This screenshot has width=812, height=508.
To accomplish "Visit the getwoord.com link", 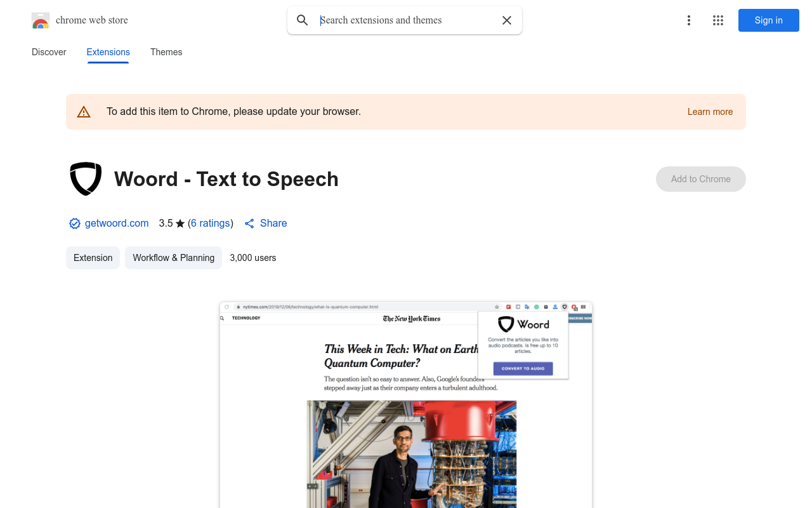I will (x=117, y=224).
